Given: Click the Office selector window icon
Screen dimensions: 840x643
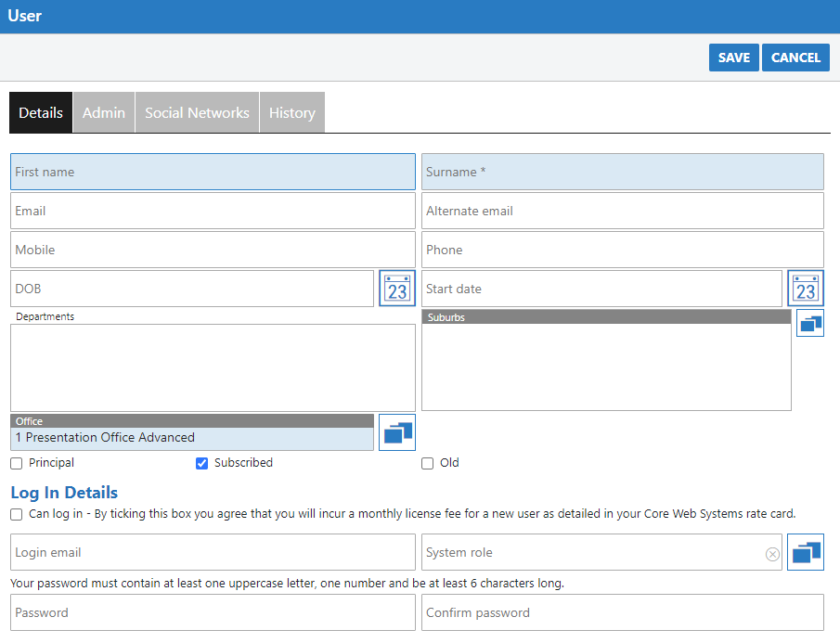Looking at the screenshot, I should point(397,432).
